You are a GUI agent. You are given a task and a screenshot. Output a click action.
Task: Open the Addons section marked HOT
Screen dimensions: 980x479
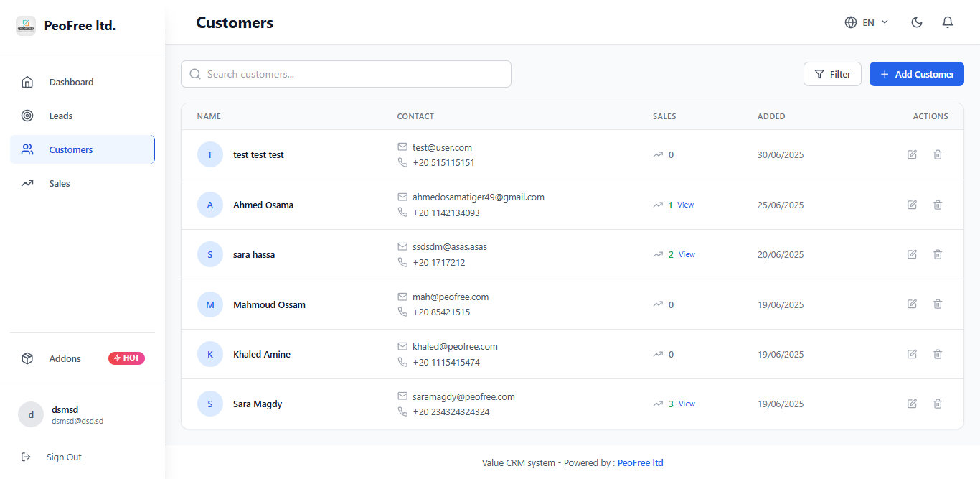[x=65, y=358]
